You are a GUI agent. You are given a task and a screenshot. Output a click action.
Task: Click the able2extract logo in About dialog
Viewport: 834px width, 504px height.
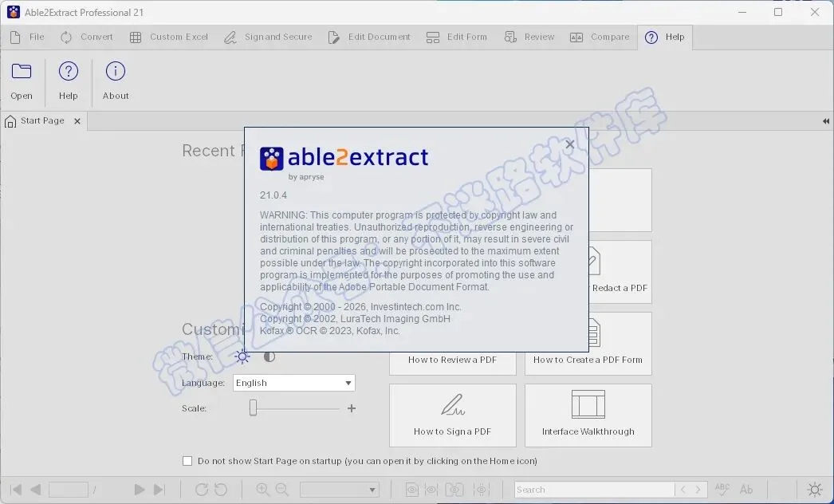[x=344, y=158]
